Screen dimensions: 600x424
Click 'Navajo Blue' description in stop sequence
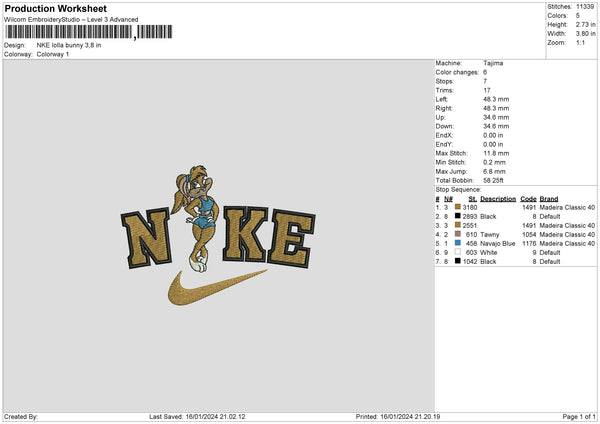pos(498,244)
